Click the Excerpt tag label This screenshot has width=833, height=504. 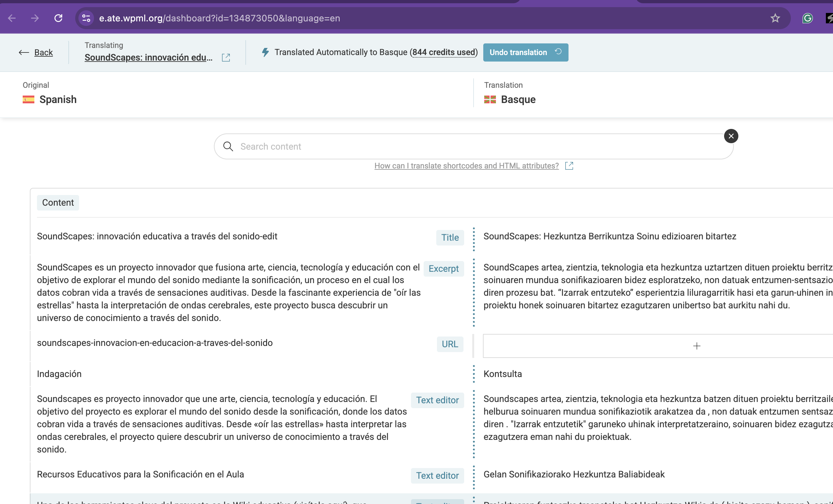click(443, 269)
